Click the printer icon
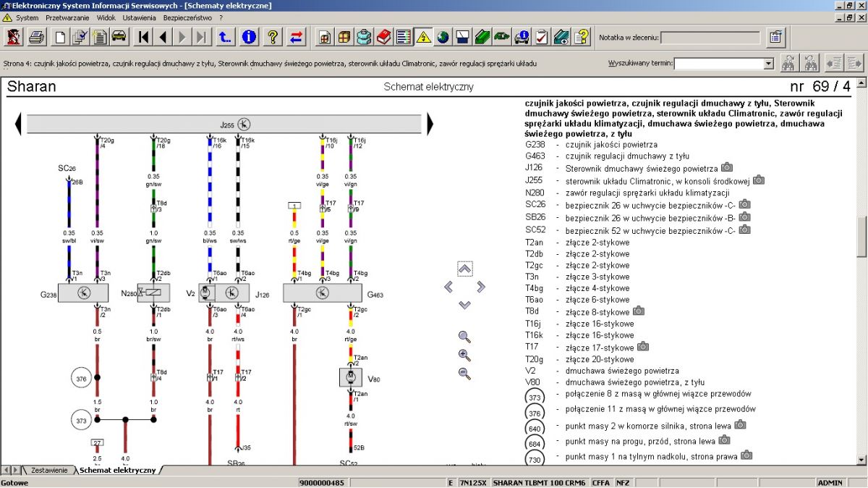Viewport: 868px width, 488px height. [x=37, y=36]
